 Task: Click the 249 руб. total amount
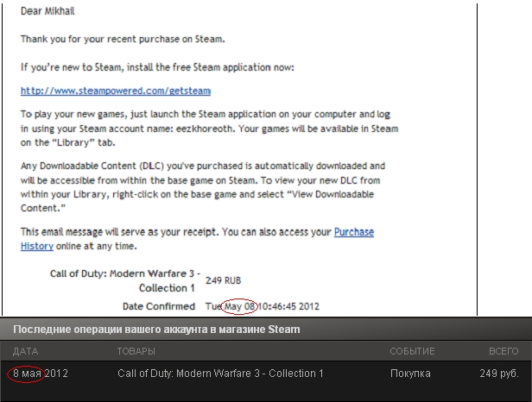[x=499, y=374]
